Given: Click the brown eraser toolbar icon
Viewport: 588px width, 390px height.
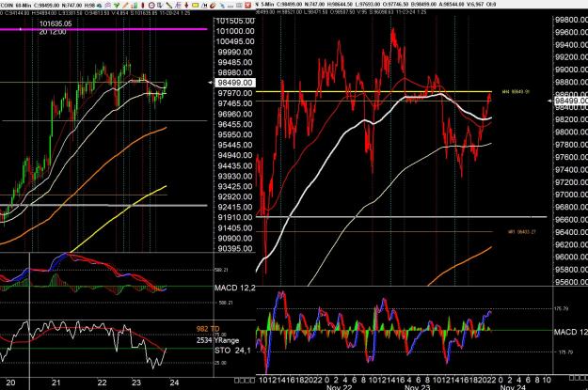Looking at the screenshot, I should click(x=213, y=6).
